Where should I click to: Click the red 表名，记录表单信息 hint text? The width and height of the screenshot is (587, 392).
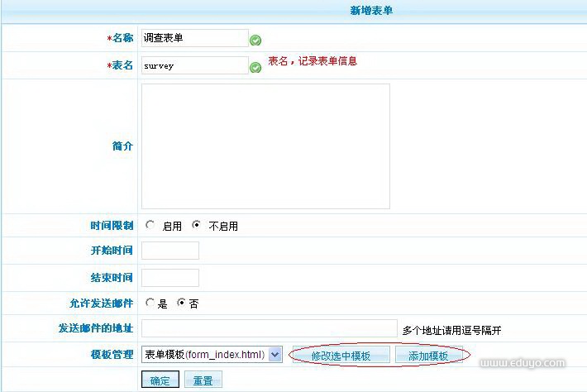click(x=313, y=61)
